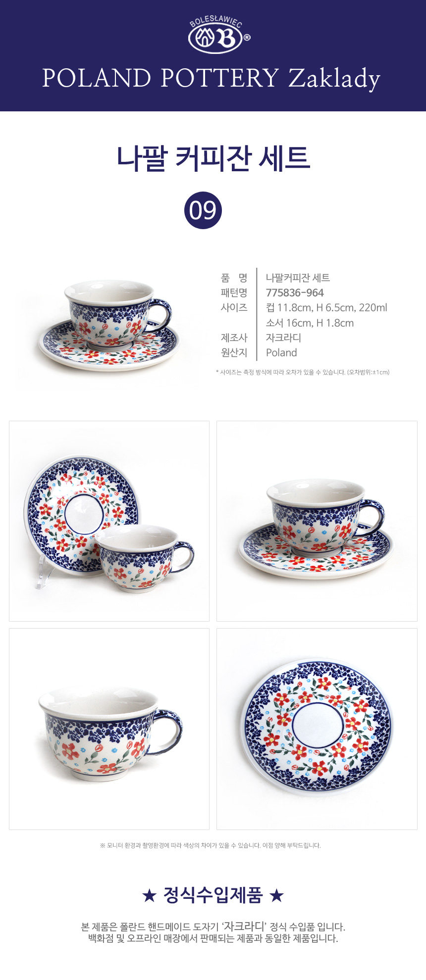
Task: Open the photo with saucer standing behind cup
Action: coord(109,521)
